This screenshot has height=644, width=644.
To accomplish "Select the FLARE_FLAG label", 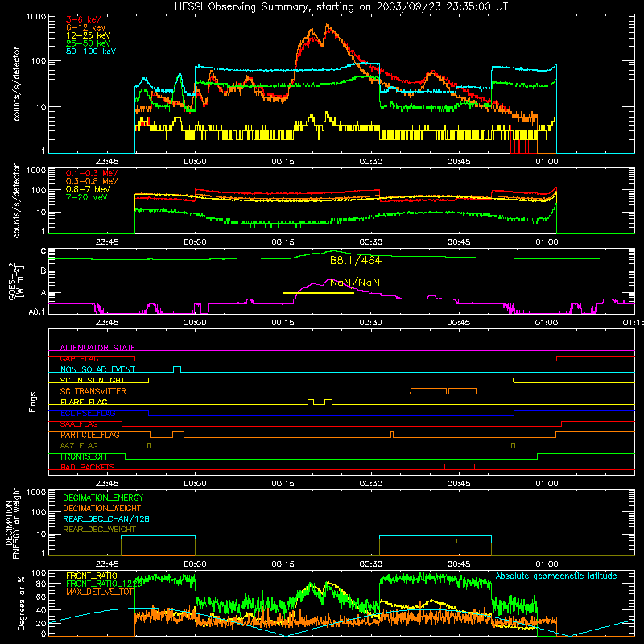I will pos(84,402).
